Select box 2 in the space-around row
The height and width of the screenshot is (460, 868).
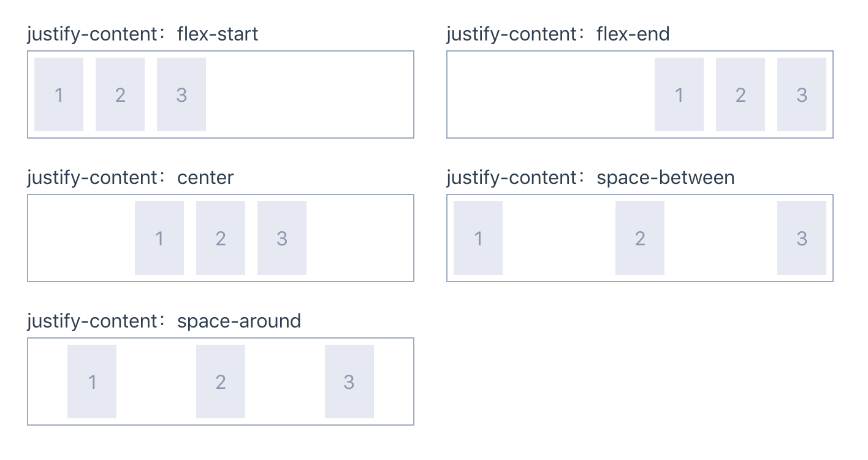pos(221,381)
